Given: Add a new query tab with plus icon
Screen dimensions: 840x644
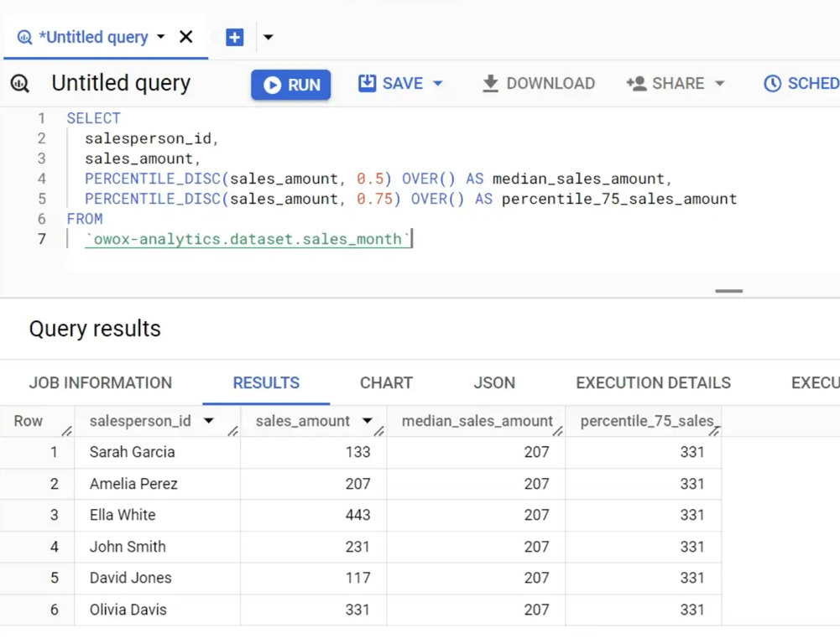Looking at the screenshot, I should tap(235, 37).
